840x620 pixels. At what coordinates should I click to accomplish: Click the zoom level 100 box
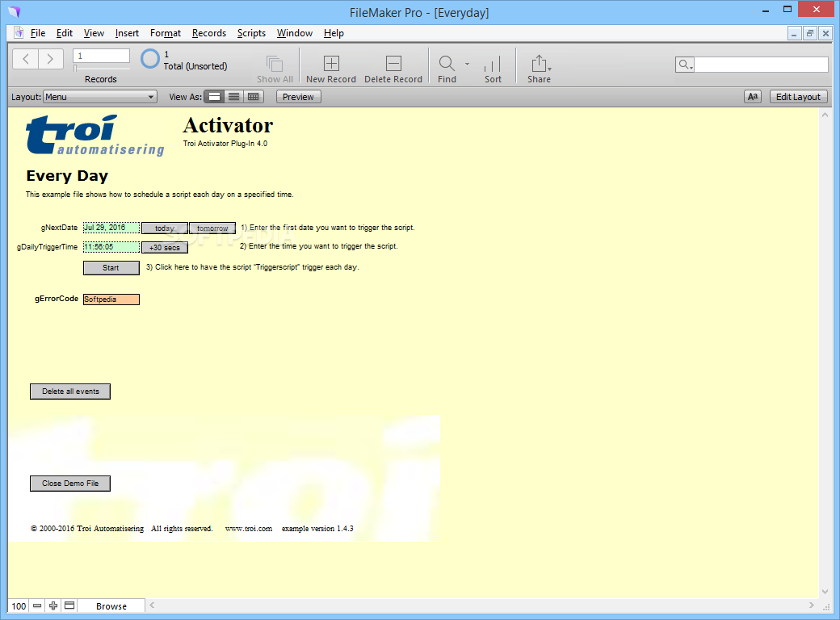19,606
